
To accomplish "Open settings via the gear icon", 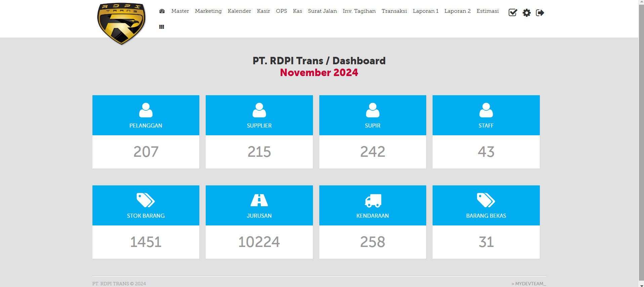I will point(527,13).
